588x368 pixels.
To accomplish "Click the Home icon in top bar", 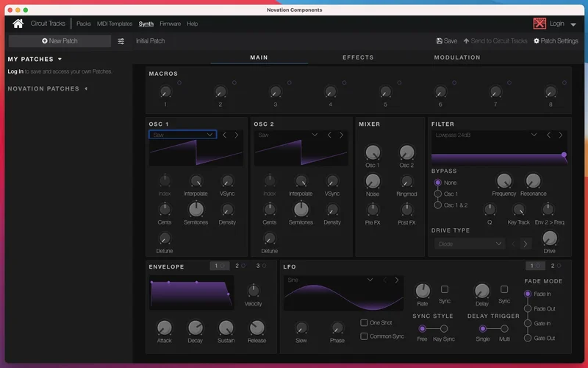I will [x=18, y=24].
